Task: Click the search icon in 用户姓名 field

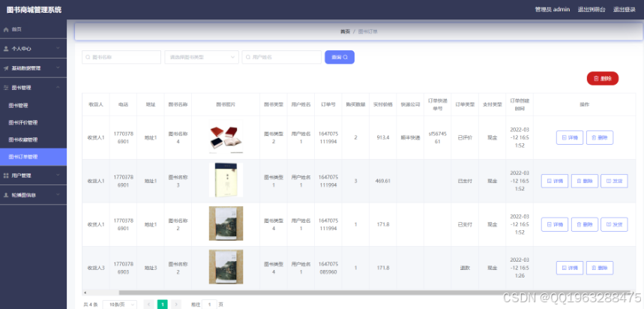Action: click(248, 58)
